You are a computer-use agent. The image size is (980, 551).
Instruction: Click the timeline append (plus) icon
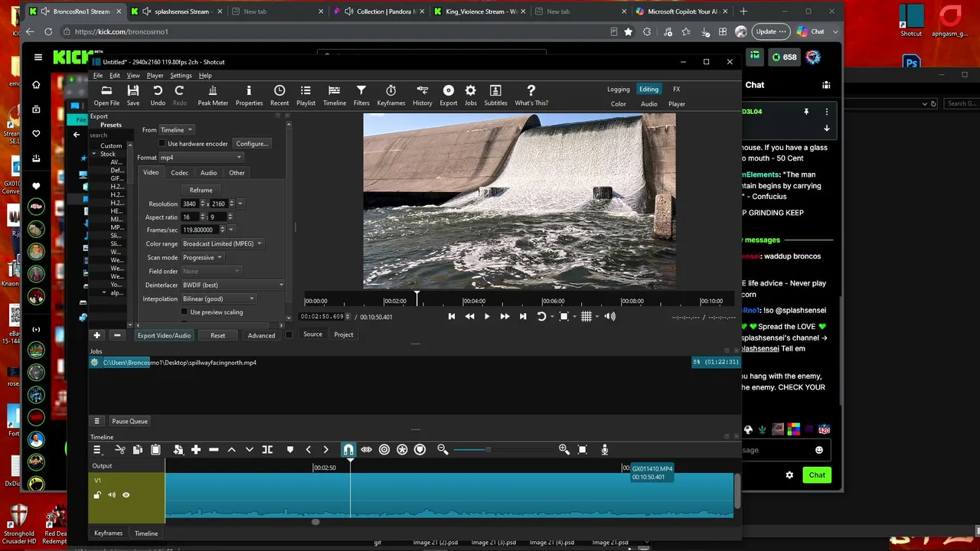pos(196,450)
